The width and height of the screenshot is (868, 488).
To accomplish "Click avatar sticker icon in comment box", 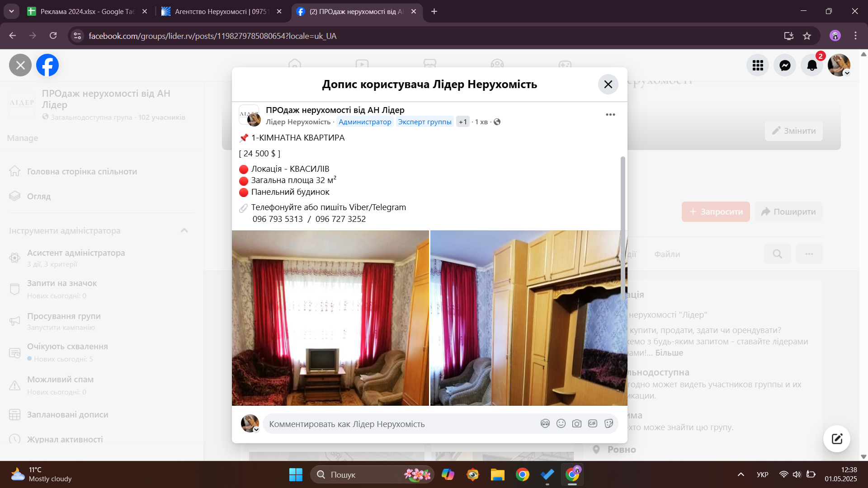I will [545, 423].
